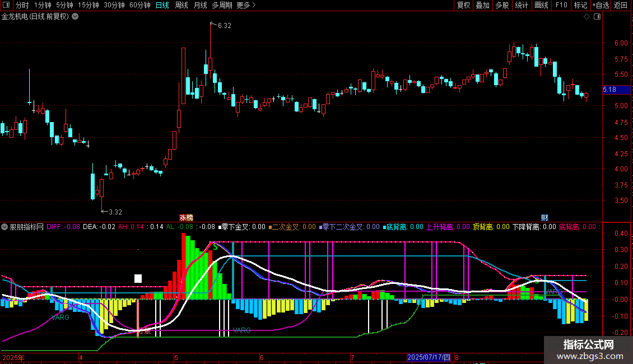
Task: Click the 上升背离: 0.00 label
Action: (x=448, y=227)
